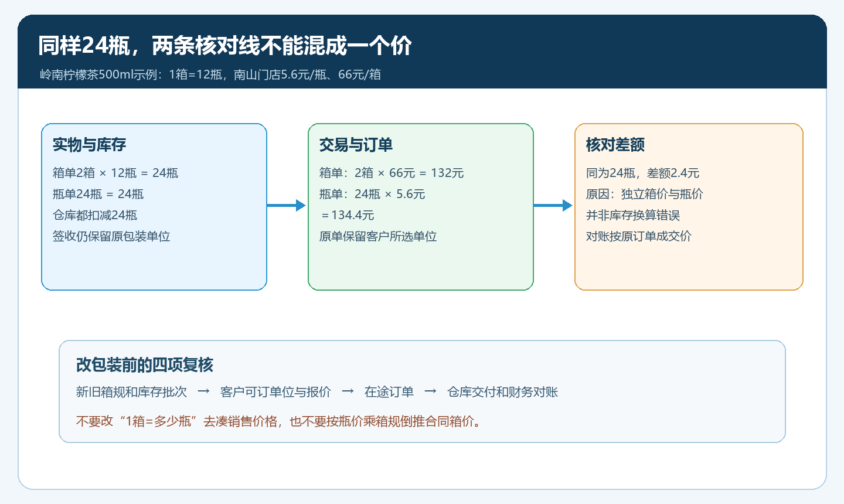844x504 pixels.
Task: Click the step 仓库交付和财务对账
Action: [x=502, y=392]
